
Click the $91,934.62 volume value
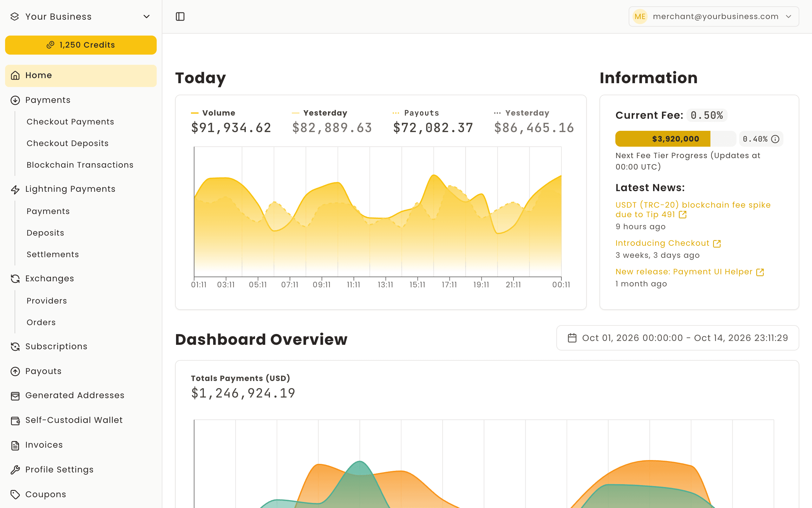tap(231, 128)
